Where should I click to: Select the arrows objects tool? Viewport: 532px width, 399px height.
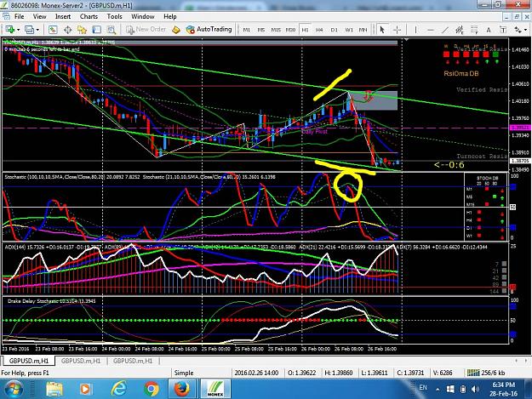coord(518,30)
